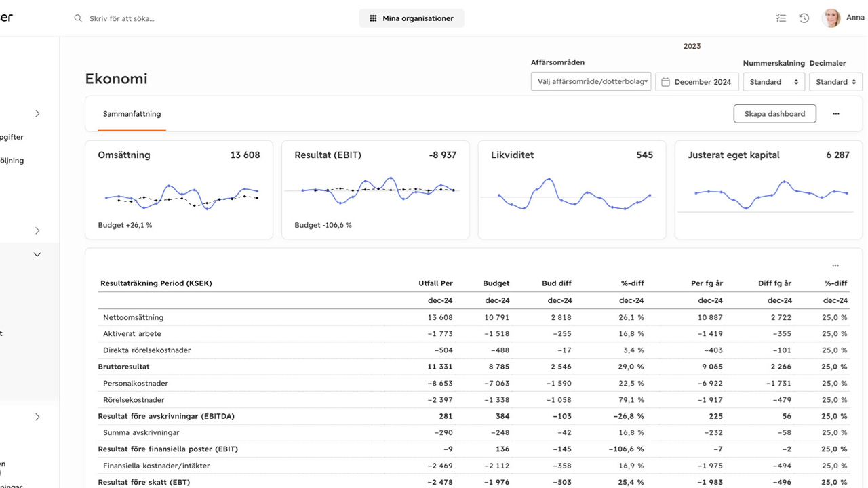This screenshot has height=488, width=868.
Task: Click the Mina organisationer button
Action: (412, 18)
